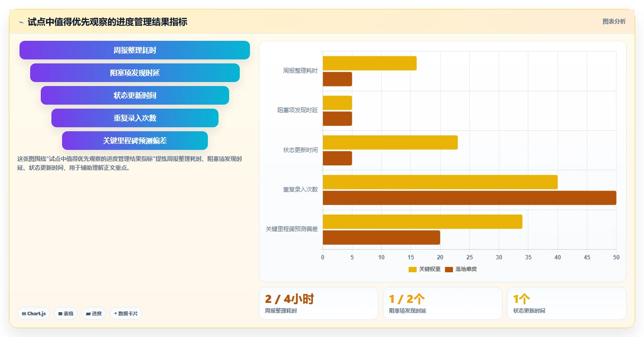The height and width of the screenshot is (337, 644).
Task: Click the 状态更新时间 落地难度 brown bar
Action: [x=337, y=158]
